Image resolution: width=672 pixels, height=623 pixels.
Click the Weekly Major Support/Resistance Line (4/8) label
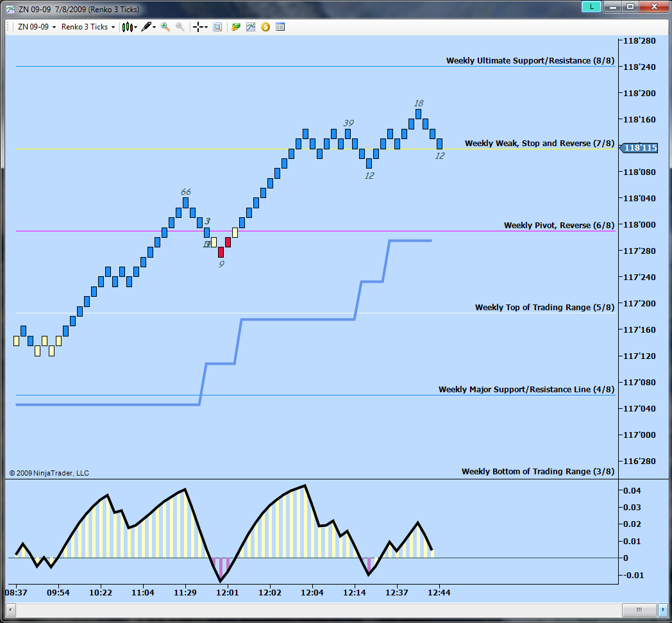[526, 389]
